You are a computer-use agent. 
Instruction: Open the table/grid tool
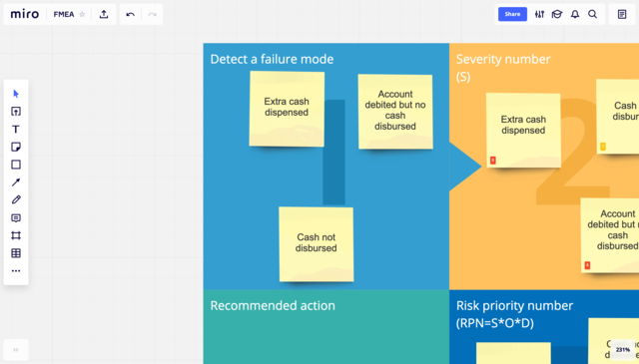[x=16, y=253]
